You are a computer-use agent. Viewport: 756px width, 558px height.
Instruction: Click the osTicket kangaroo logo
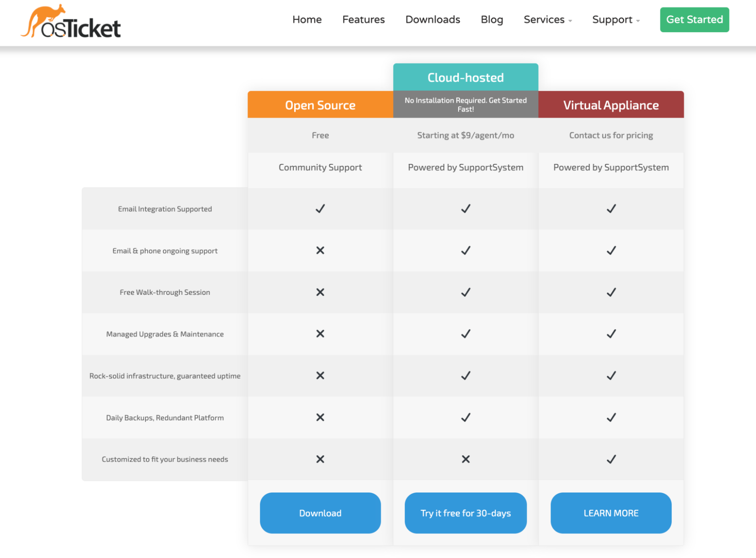(x=71, y=22)
